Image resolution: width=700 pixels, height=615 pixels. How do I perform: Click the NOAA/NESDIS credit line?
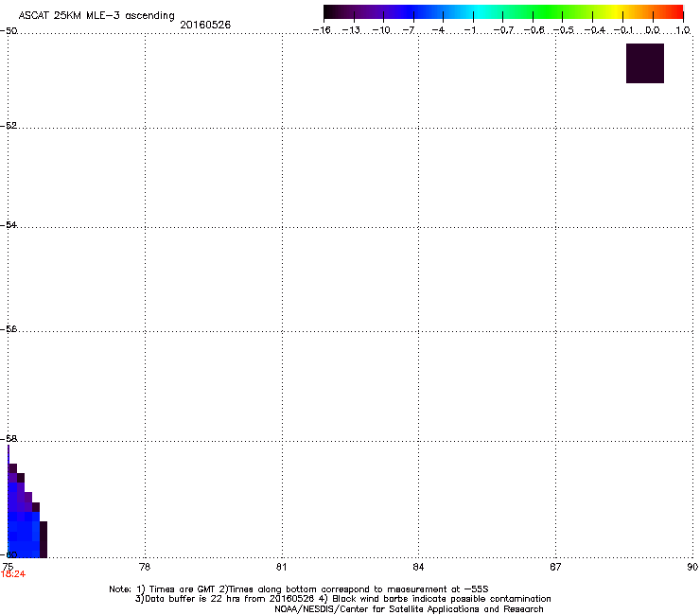(409, 609)
